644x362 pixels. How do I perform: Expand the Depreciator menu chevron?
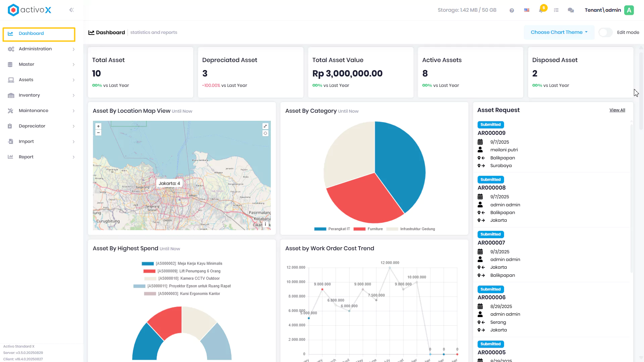coord(73,126)
